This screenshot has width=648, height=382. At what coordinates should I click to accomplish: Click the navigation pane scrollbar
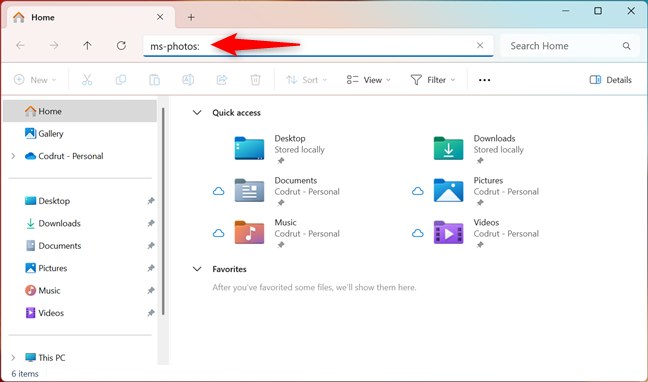coord(163,211)
